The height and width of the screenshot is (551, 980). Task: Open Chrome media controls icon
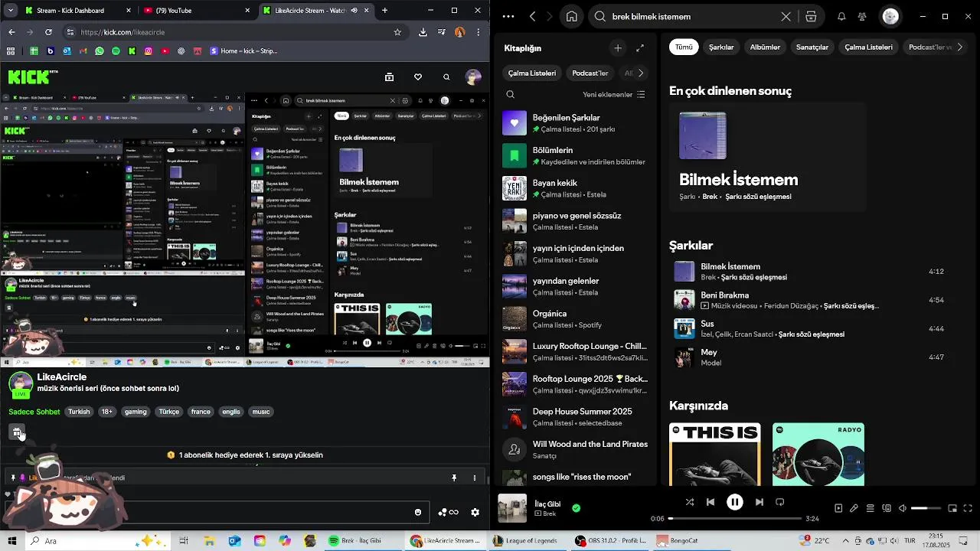coord(442,32)
